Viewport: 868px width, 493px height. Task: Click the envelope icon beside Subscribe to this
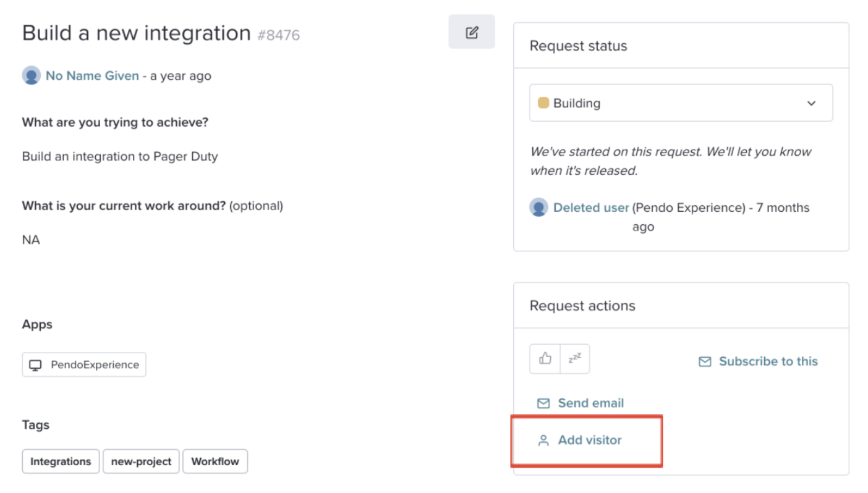705,362
